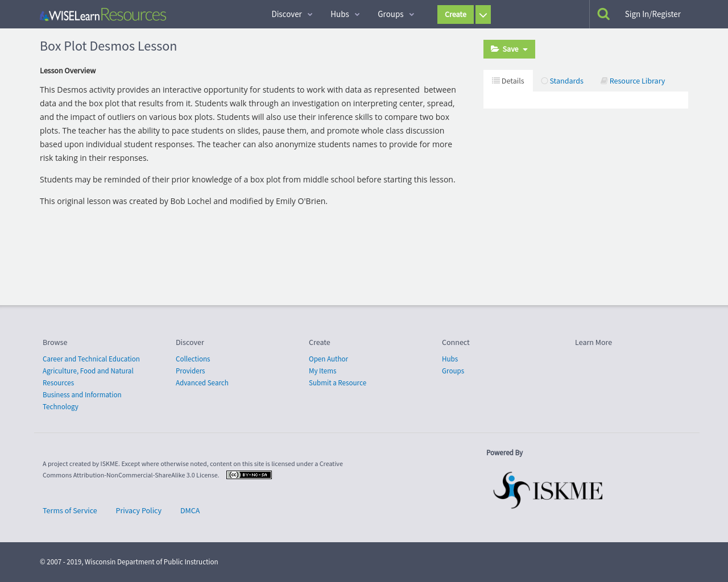Click the Creative Commons BY-NC-SA badge
The height and width of the screenshot is (582, 728).
249,475
